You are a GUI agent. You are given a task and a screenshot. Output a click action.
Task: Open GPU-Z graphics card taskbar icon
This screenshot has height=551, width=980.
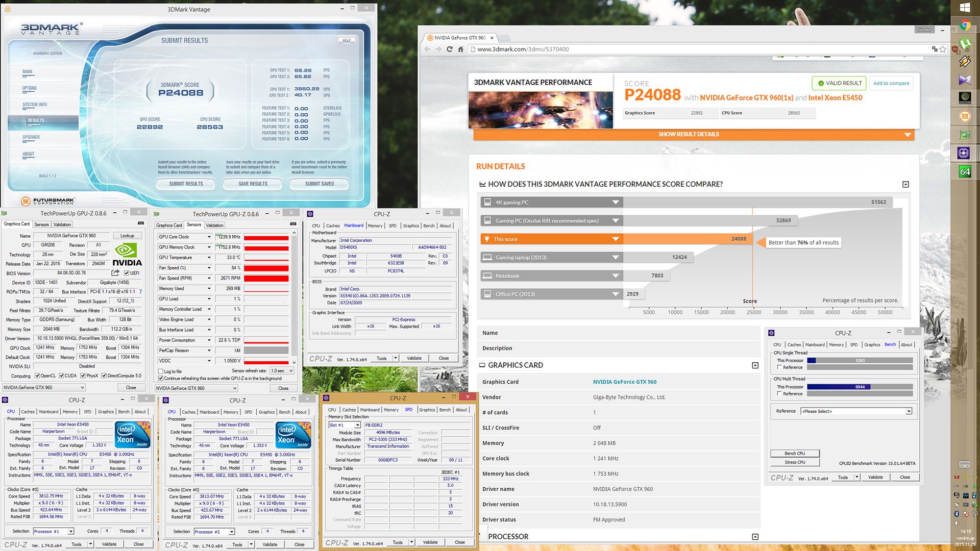(965, 135)
